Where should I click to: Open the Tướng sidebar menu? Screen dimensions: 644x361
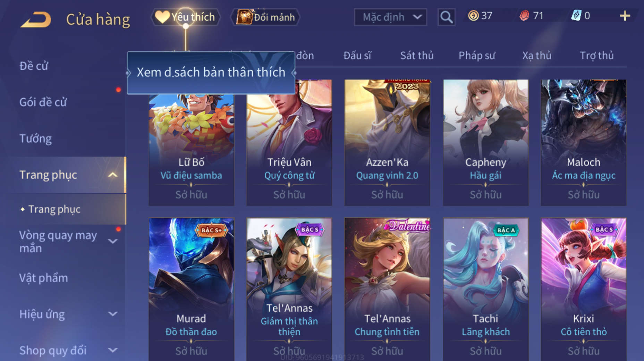pyautogui.click(x=35, y=138)
